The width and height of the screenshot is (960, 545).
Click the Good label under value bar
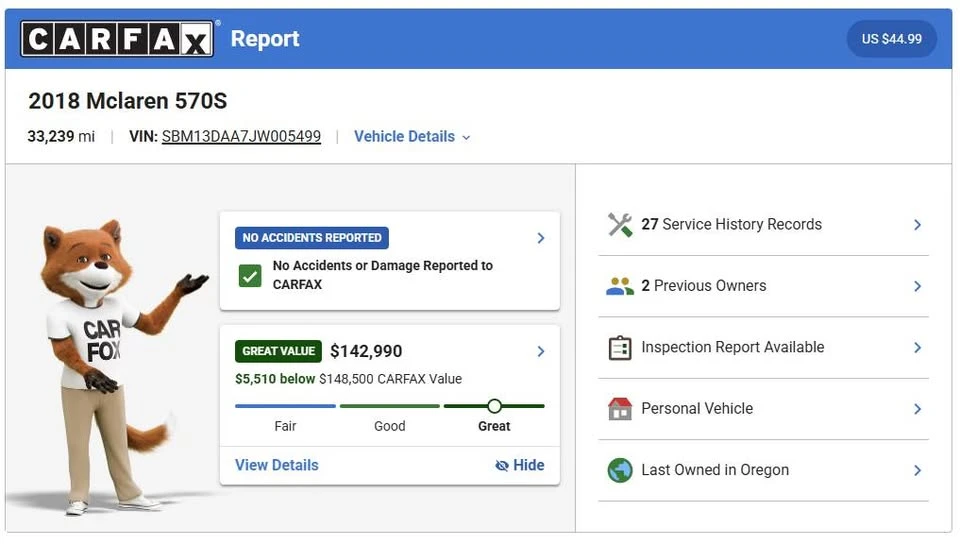click(390, 426)
